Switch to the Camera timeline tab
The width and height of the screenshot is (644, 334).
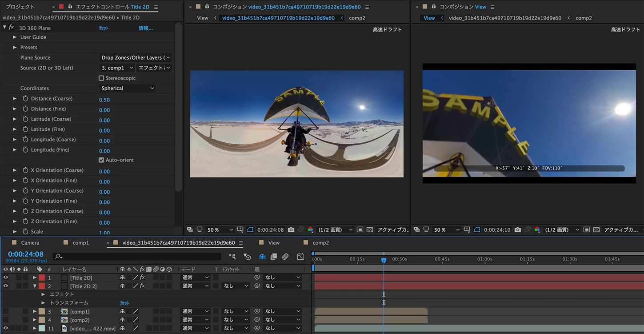tap(30, 243)
